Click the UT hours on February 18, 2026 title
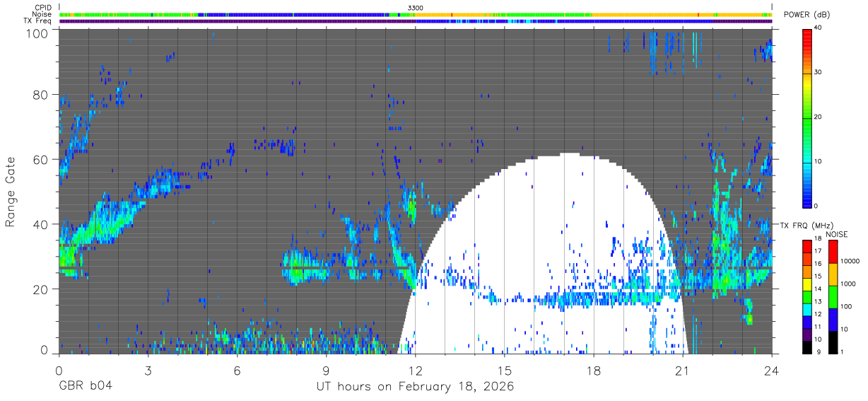 (416, 387)
